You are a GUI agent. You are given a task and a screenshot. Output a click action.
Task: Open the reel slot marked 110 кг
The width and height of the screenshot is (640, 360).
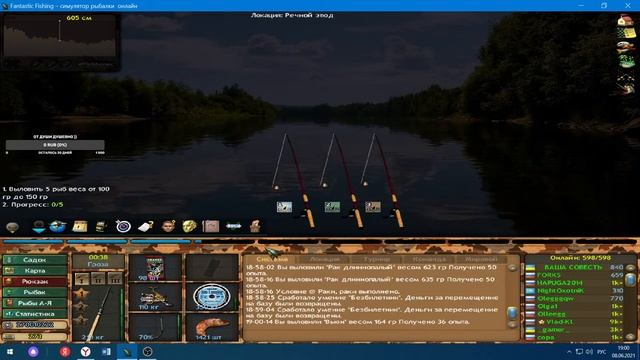point(155,297)
